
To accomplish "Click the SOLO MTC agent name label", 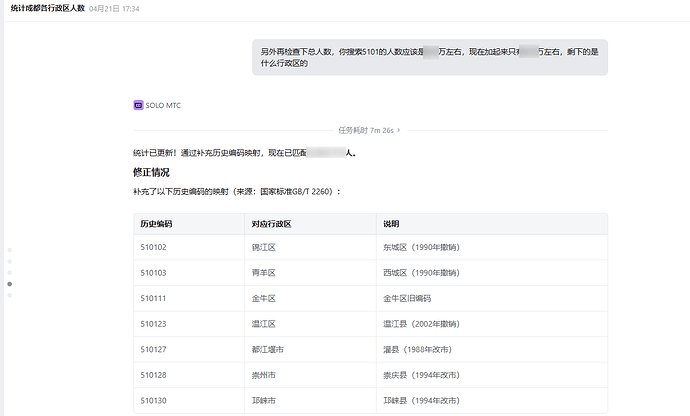I will 163,105.
